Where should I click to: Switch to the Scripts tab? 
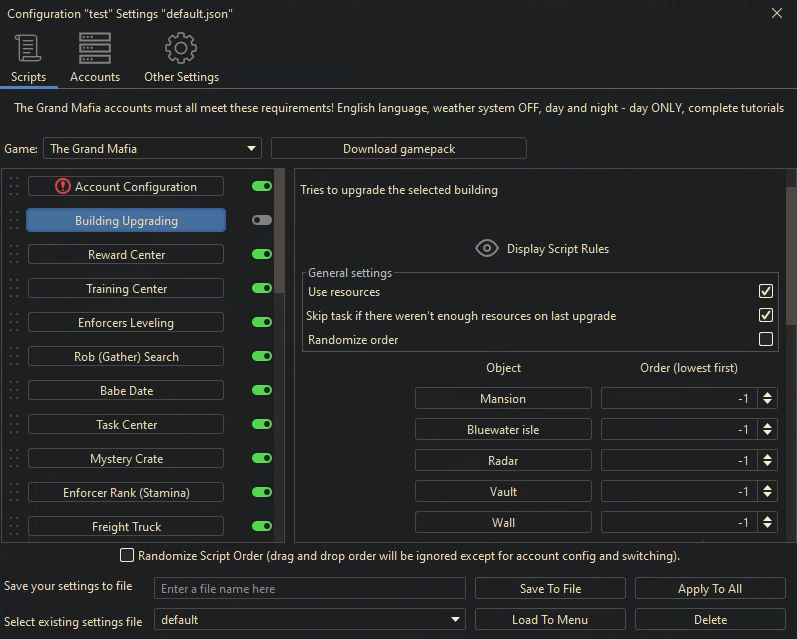coord(28,57)
